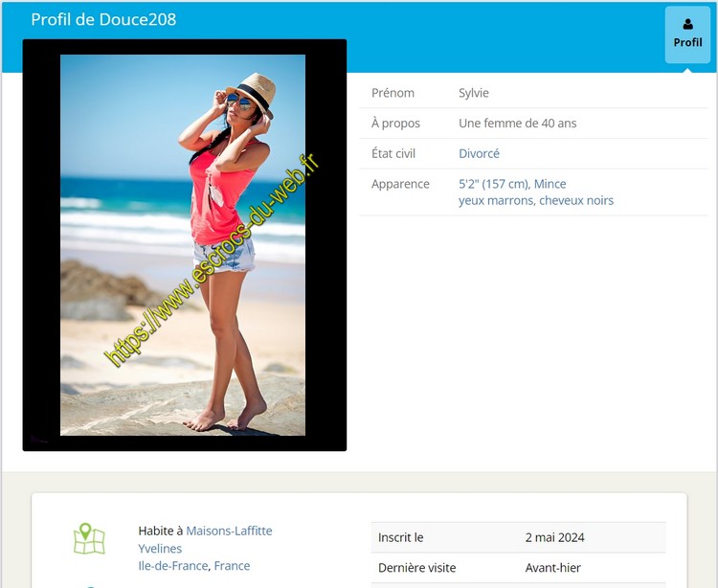Click the 2 mai 2024 registration date

(x=554, y=537)
